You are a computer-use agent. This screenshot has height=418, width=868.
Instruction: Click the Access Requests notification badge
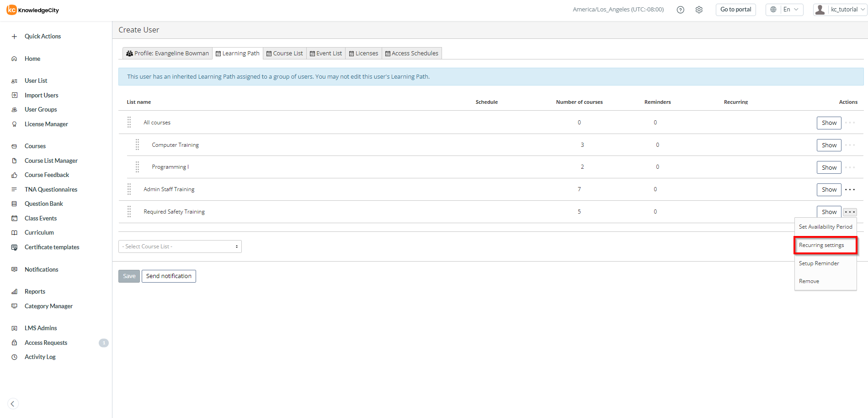(x=104, y=343)
